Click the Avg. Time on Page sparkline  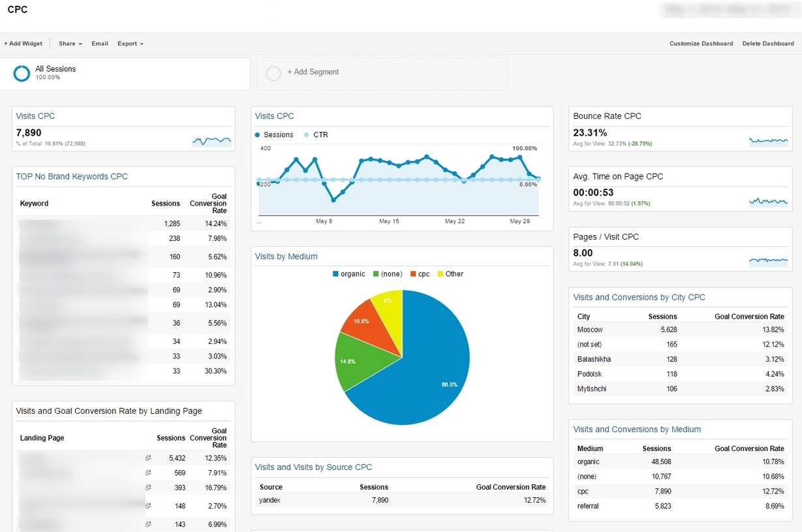tap(769, 201)
